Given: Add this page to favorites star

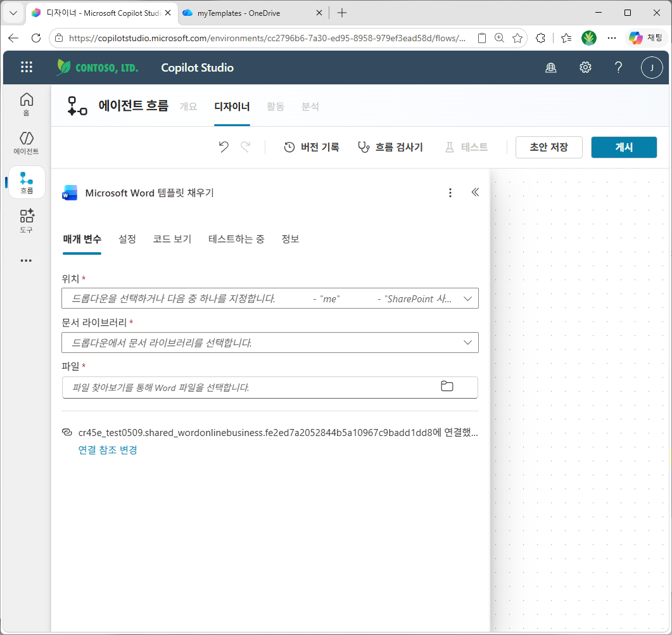Looking at the screenshot, I should pyautogui.click(x=517, y=38).
